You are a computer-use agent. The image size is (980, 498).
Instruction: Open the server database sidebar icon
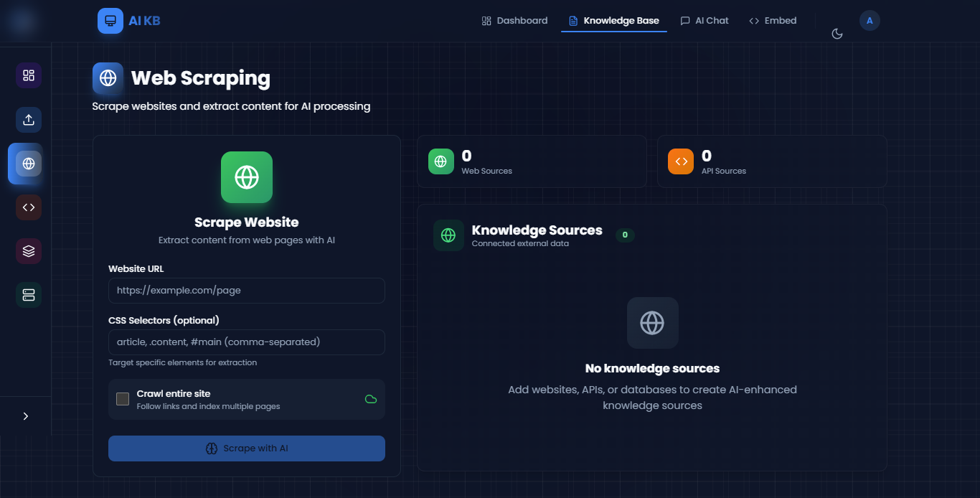click(x=29, y=295)
